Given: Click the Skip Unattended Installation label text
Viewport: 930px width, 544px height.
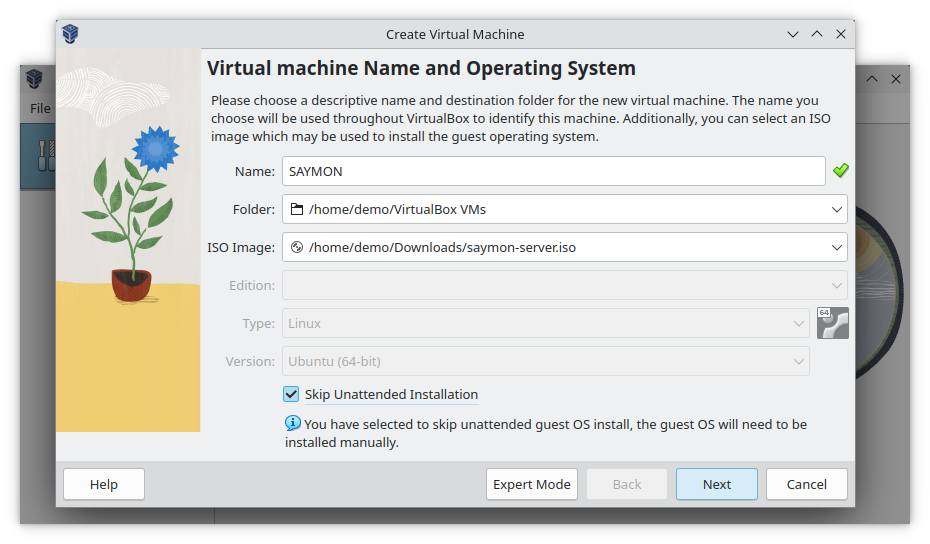Looking at the screenshot, I should point(391,395).
